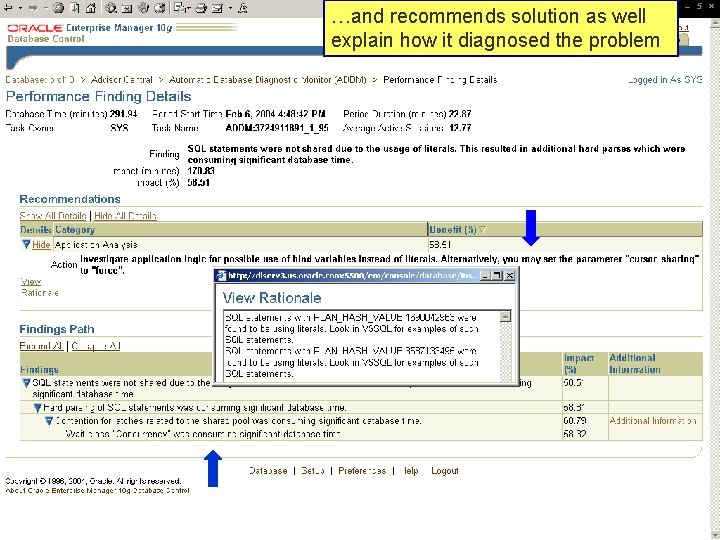Collapse the 'Hard parsing of SQL statements' finding
The height and width of the screenshot is (540, 720).
click(x=38, y=408)
